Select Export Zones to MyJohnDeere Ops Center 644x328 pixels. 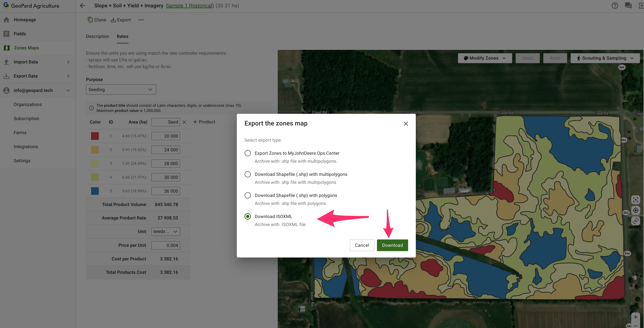(x=248, y=153)
